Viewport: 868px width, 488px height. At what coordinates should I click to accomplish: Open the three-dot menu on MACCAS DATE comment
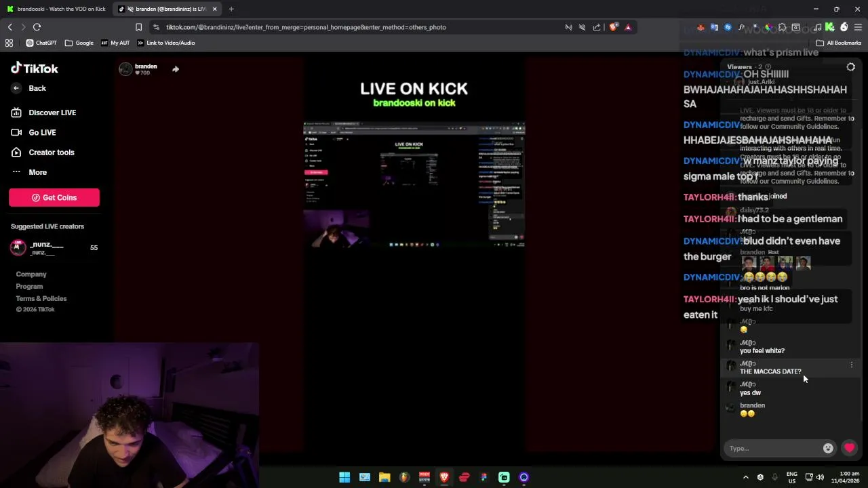click(852, 365)
